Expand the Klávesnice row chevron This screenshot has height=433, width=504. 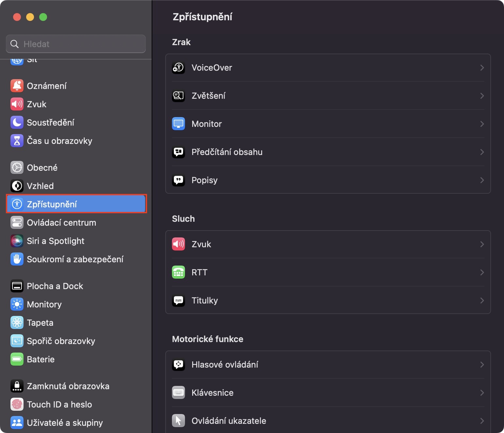point(482,393)
